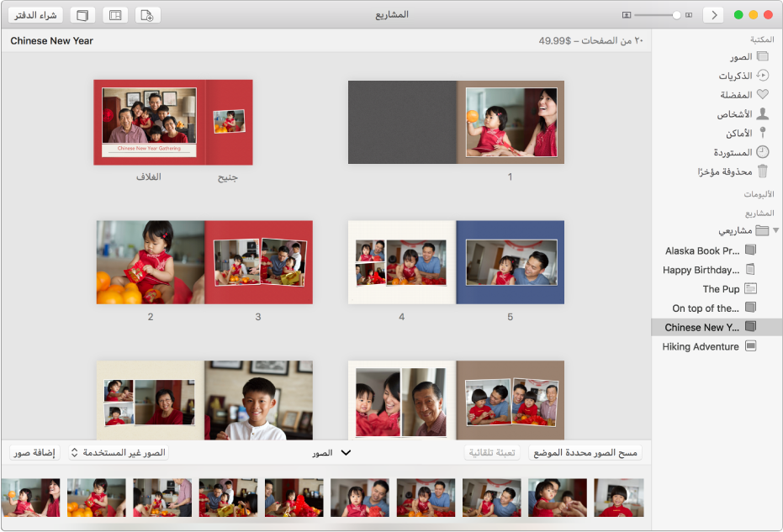Select the Alaska Book project

coord(711,250)
